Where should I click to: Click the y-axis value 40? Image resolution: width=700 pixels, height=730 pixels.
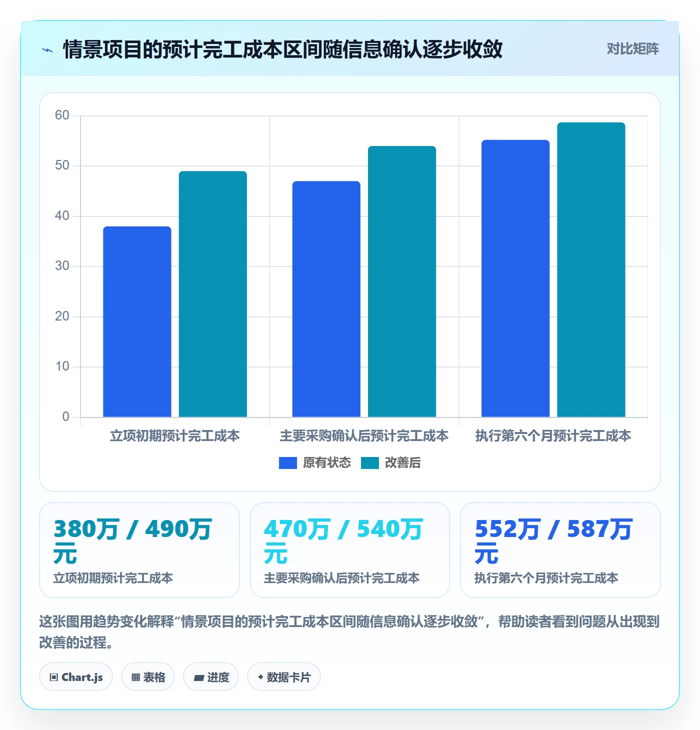[62, 216]
